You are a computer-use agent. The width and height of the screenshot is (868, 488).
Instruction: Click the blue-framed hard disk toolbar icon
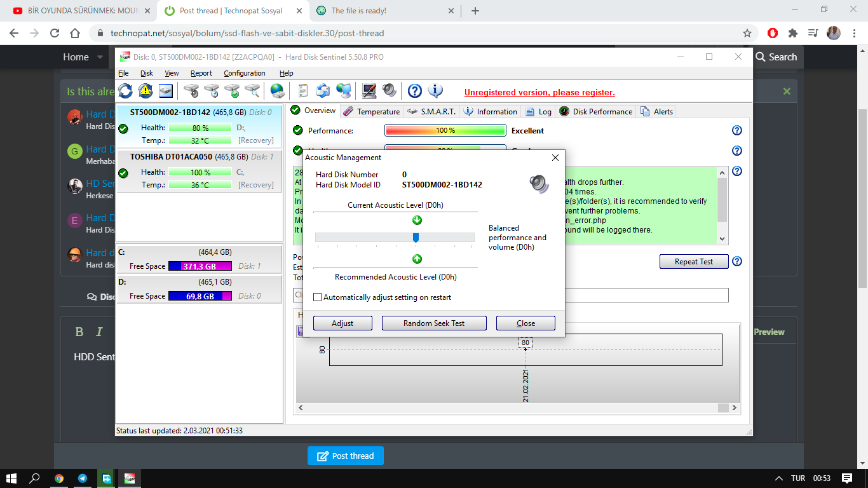pos(166,91)
